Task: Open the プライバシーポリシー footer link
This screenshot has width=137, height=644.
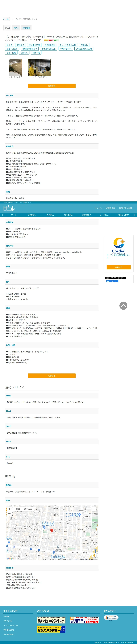Action: tap(11, 626)
